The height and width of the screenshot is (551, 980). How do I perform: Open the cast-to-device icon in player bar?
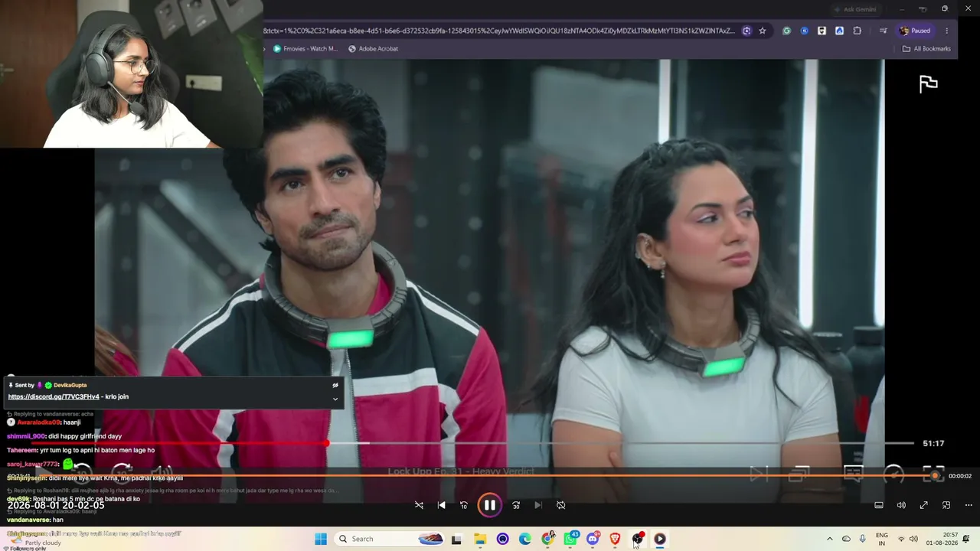pos(946,505)
